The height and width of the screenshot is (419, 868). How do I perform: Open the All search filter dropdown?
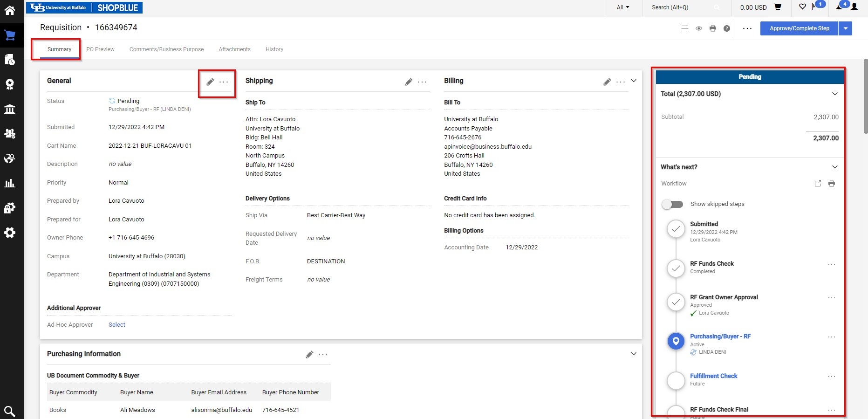[x=622, y=7]
